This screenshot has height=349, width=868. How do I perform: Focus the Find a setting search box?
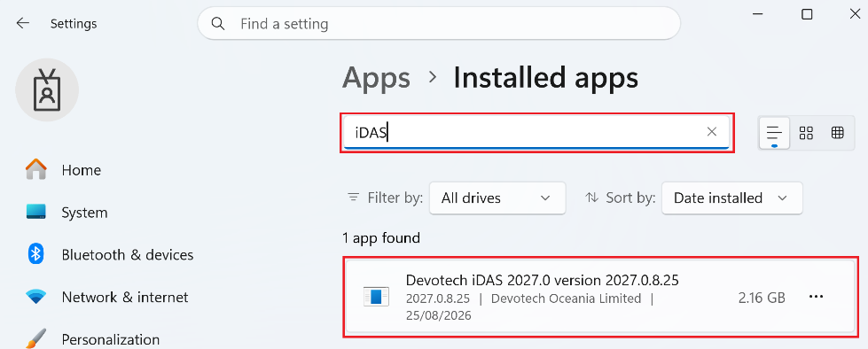click(x=438, y=24)
